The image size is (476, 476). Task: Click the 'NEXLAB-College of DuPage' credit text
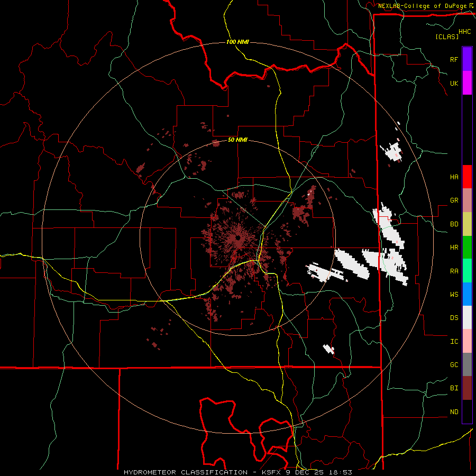[x=422, y=6]
